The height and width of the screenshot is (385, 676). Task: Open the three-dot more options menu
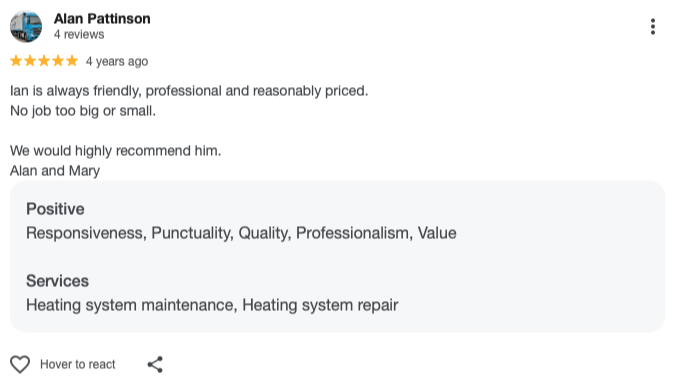(x=653, y=27)
